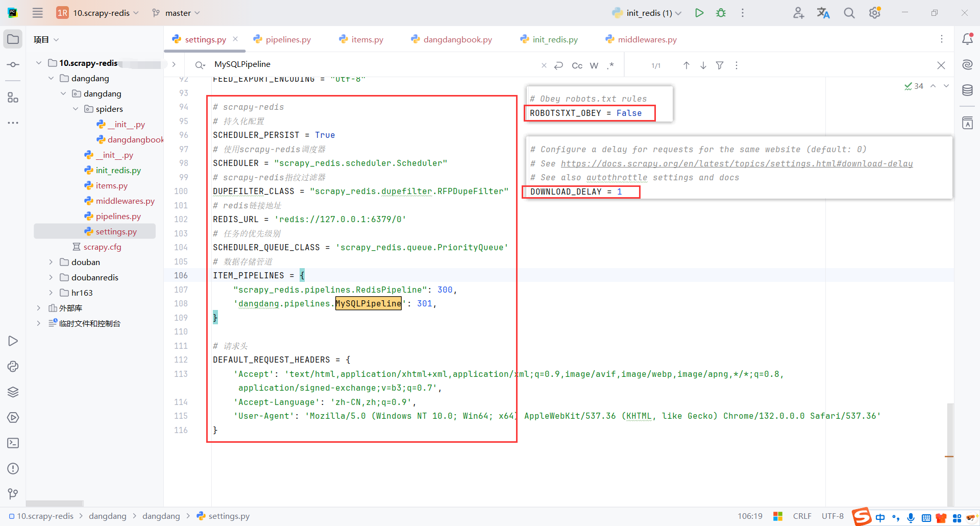The width and height of the screenshot is (980, 526).
Task: Close the settings.py tab
Action: pyautogui.click(x=235, y=39)
